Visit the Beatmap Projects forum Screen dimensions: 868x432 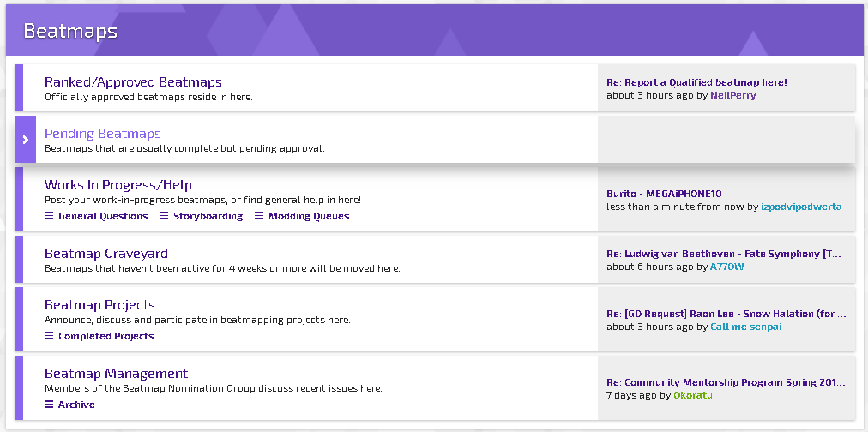pyautogui.click(x=99, y=305)
